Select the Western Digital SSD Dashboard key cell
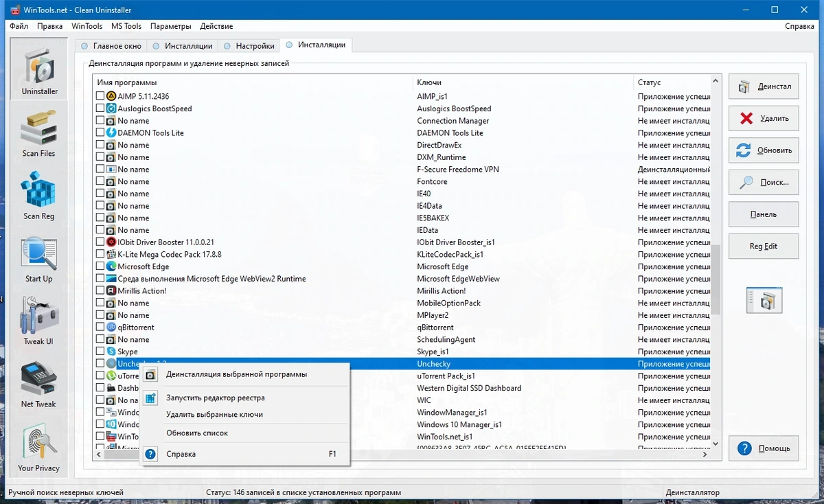Viewport: 824px width, 504px height. (x=469, y=388)
